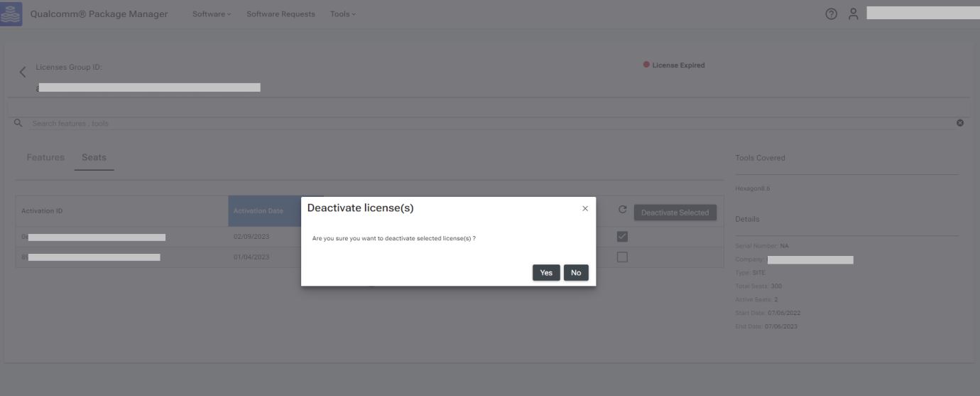
Task: Click the Qualcomm Package Manager logo icon
Action: pos(12,14)
